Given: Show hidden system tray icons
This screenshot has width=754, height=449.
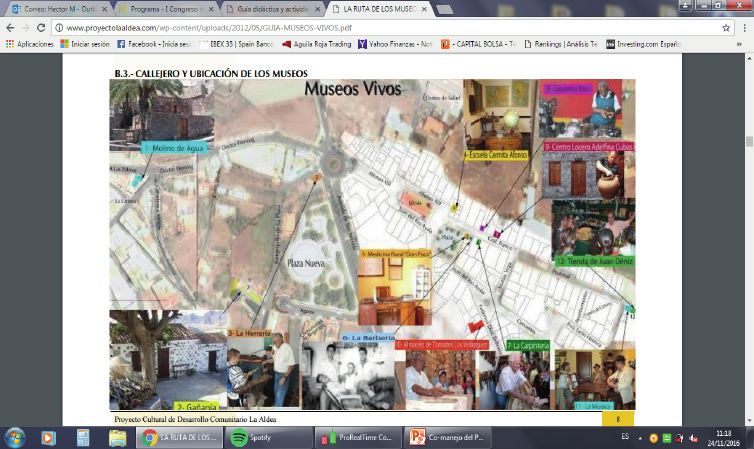Looking at the screenshot, I should 640,438.
